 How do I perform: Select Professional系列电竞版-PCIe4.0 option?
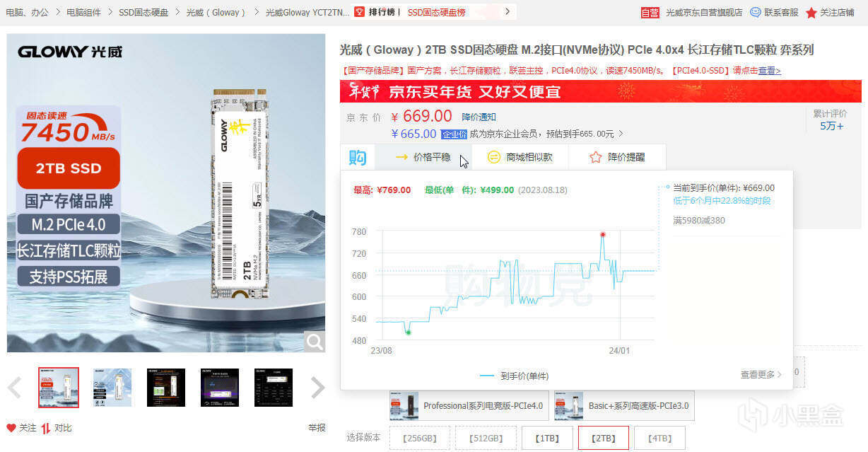click(469, 406)
